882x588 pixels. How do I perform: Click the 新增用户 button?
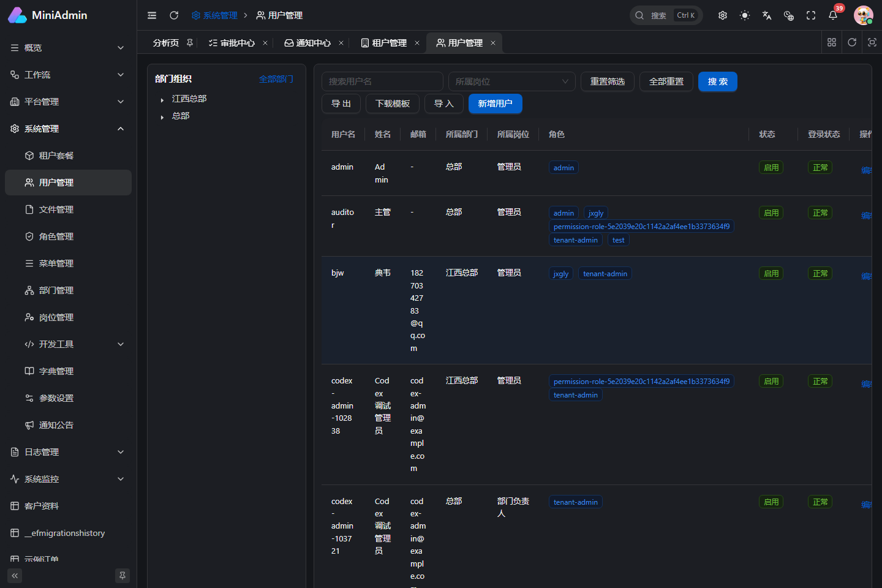(x=496, y=104)
